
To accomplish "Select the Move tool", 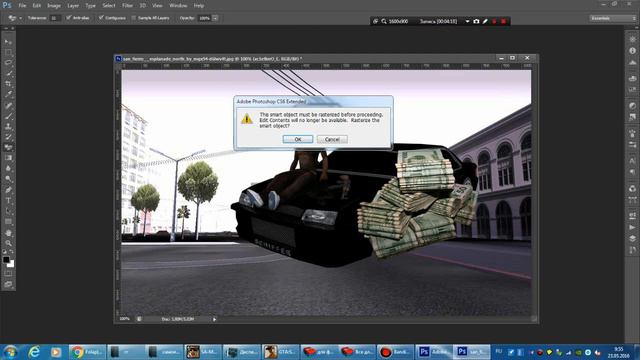I will click(x=8, y=42).
